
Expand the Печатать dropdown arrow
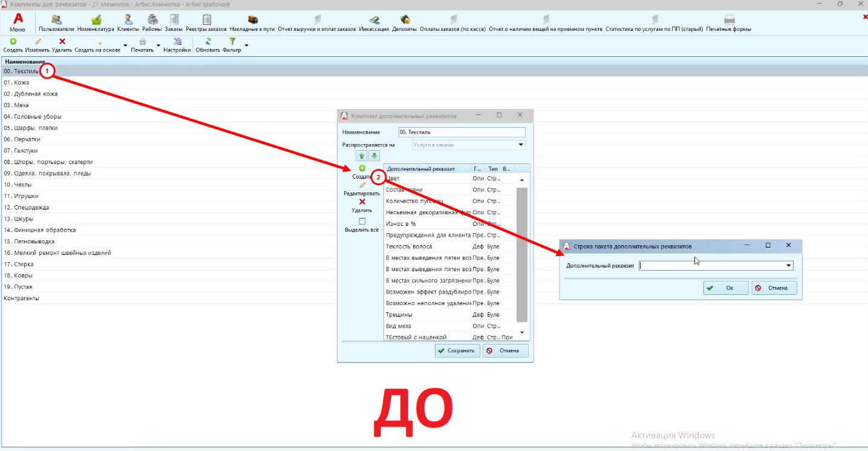158,46
